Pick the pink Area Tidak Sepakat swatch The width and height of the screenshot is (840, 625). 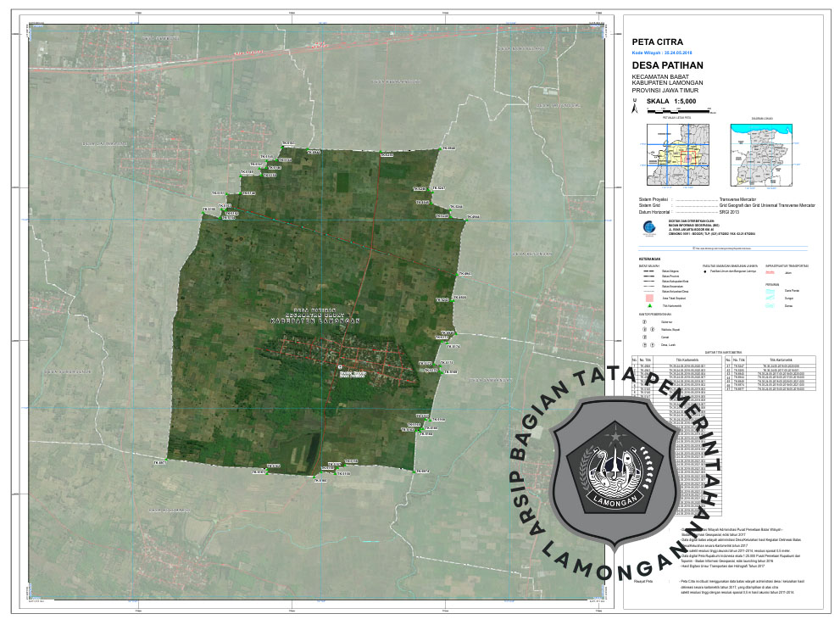(650, 298)
